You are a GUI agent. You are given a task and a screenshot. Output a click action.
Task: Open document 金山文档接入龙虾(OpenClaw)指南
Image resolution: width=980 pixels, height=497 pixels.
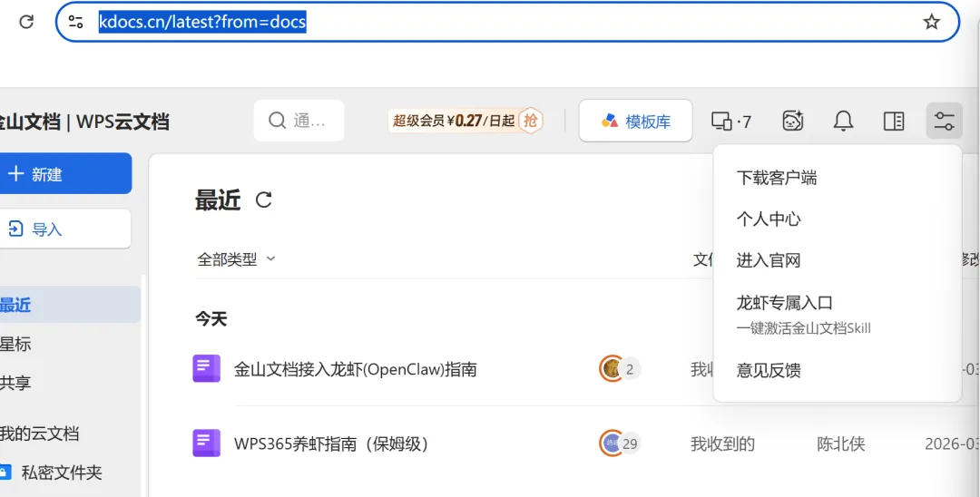point(355,370)
